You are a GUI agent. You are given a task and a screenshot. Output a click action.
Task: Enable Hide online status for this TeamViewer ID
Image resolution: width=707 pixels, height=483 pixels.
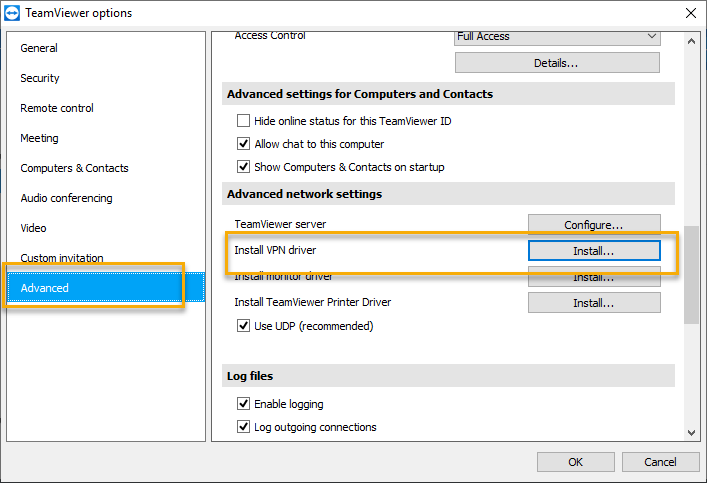pos(243,121)
